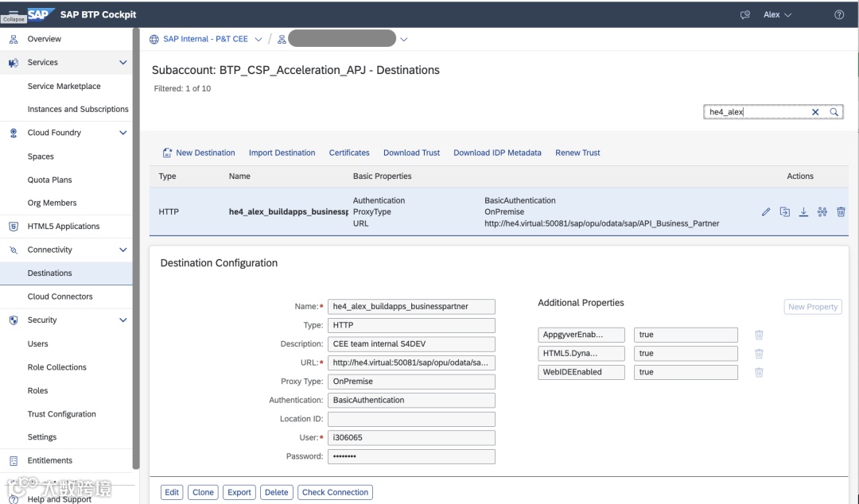Open Instances and Subscriptions
The width and height of the screenshot is (859, 504).
point(78,109)
